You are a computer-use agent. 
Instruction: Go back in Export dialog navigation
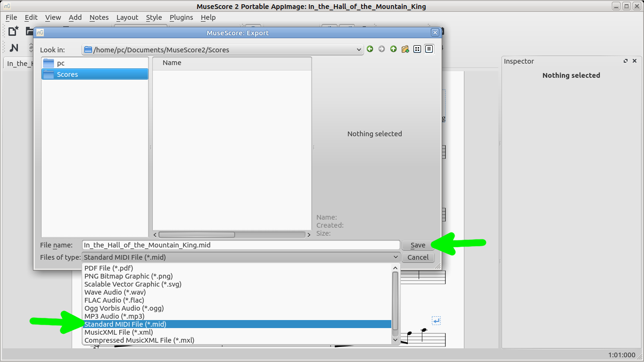370,49
